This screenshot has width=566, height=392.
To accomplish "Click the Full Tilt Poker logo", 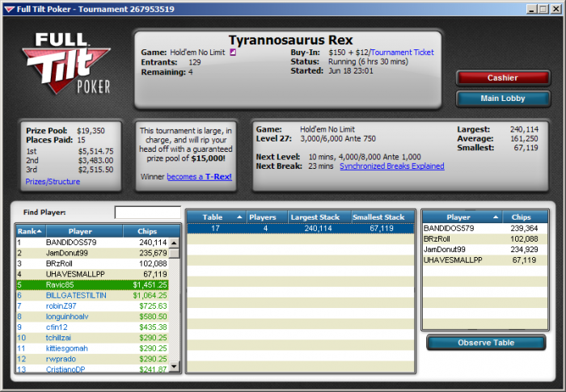I will tap(65, 63).
